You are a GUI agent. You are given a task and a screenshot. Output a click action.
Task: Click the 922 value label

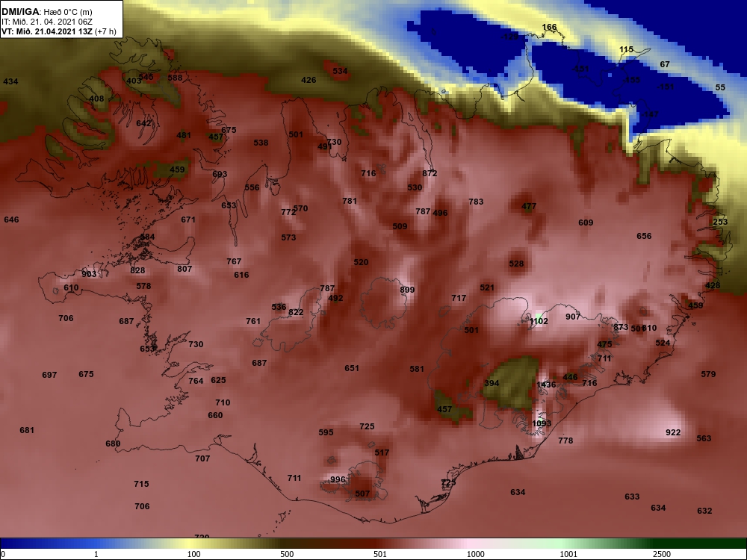(673, 432)
